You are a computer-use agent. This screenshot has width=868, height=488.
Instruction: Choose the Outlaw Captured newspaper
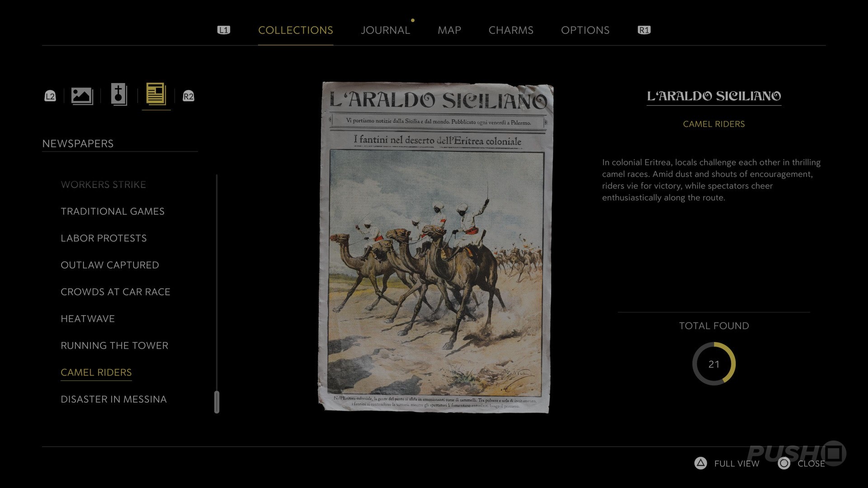coord(110,265)
